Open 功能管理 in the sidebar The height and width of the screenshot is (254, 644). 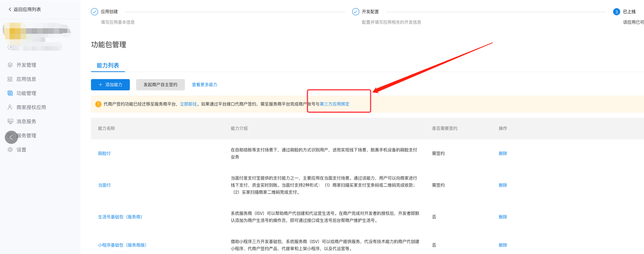click(x=26, y=93)
